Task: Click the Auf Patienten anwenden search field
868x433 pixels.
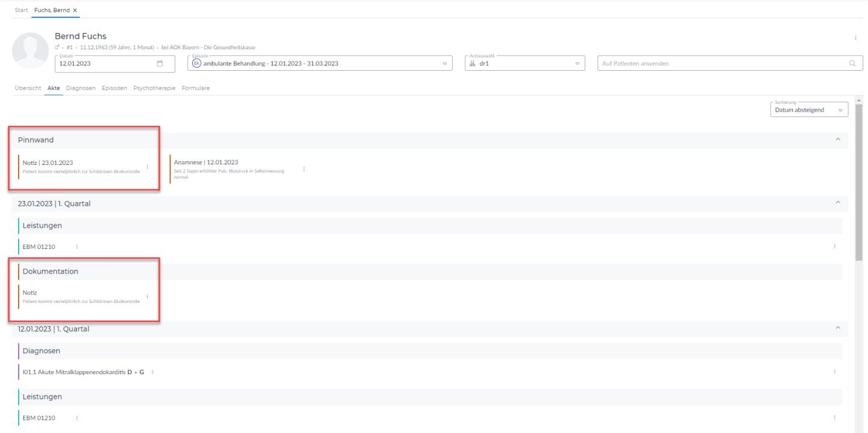Action: [x=720, y=64]
